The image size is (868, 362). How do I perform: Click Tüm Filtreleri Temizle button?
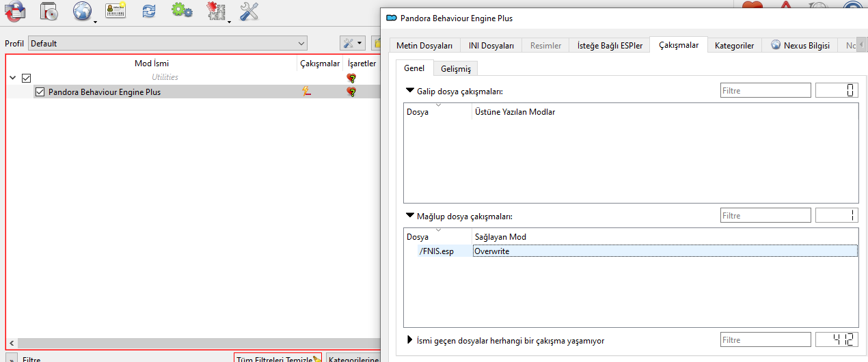[278, 358]
